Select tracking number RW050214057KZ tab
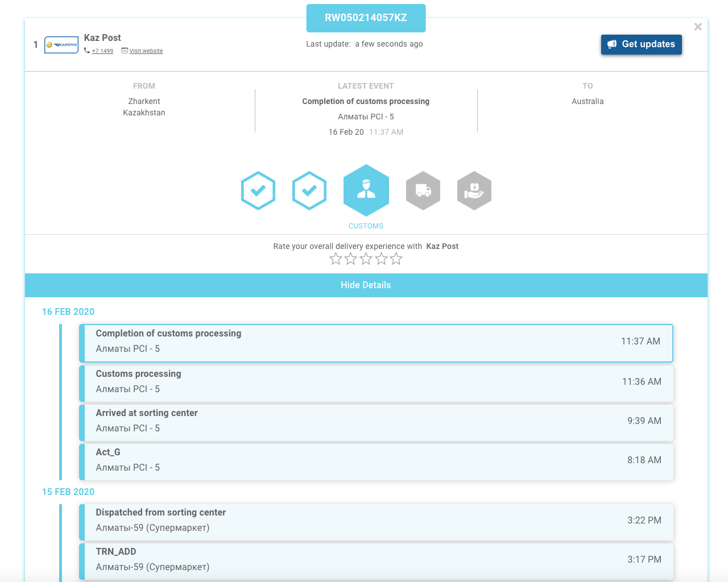Image resolution: width=728 pixels, height=582 pixels. [x=366, y=18]
